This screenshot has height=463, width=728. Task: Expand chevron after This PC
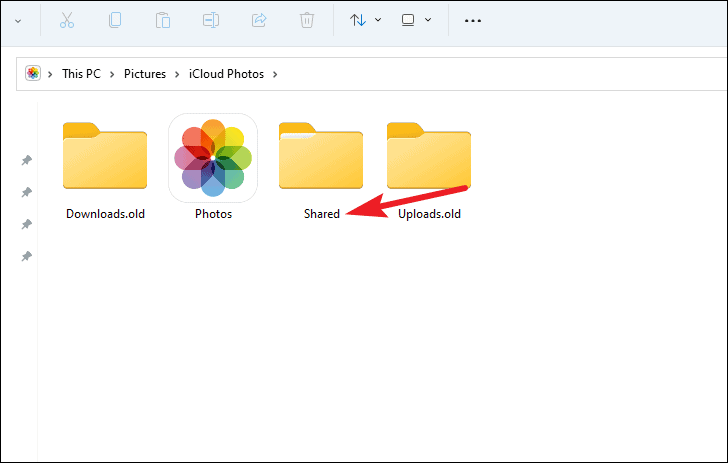click(x=112, y=74)
